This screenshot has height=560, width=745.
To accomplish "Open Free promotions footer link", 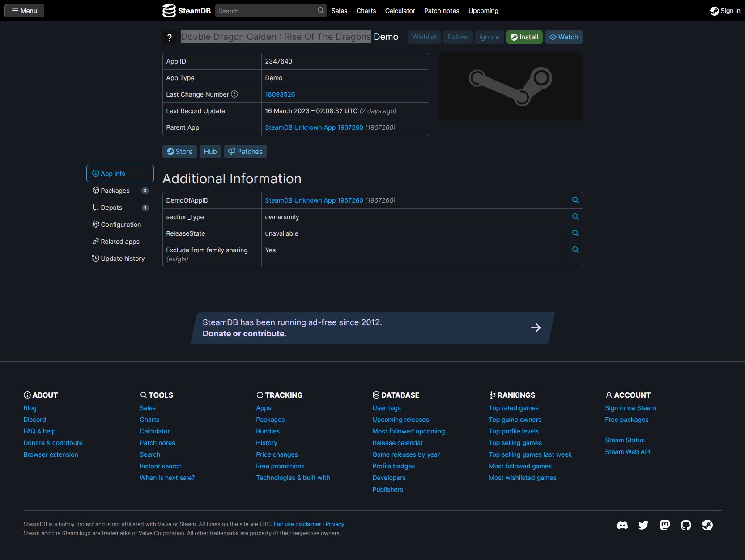I will coord(280,466).
